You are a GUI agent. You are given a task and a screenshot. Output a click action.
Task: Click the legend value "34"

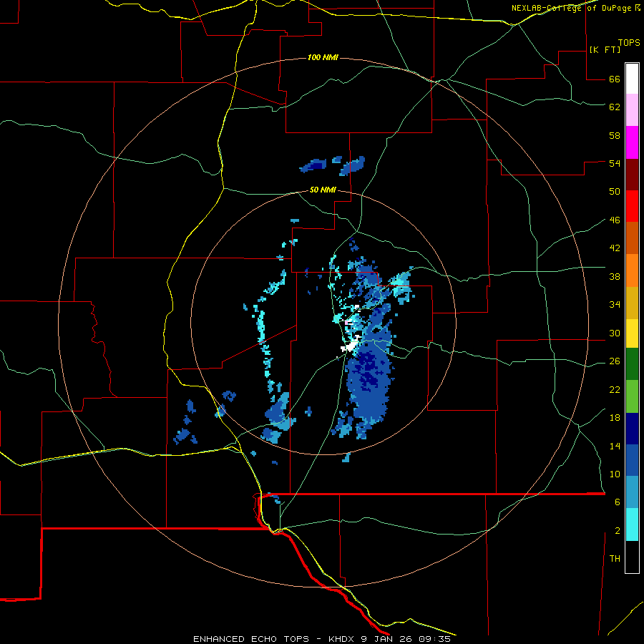(x=615, y=305)
